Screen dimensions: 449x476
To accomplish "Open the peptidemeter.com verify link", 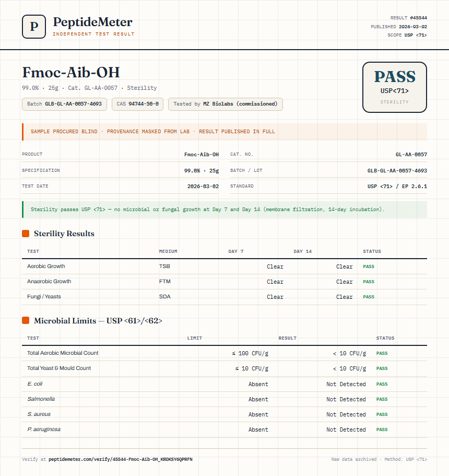I will coord(121,459).
